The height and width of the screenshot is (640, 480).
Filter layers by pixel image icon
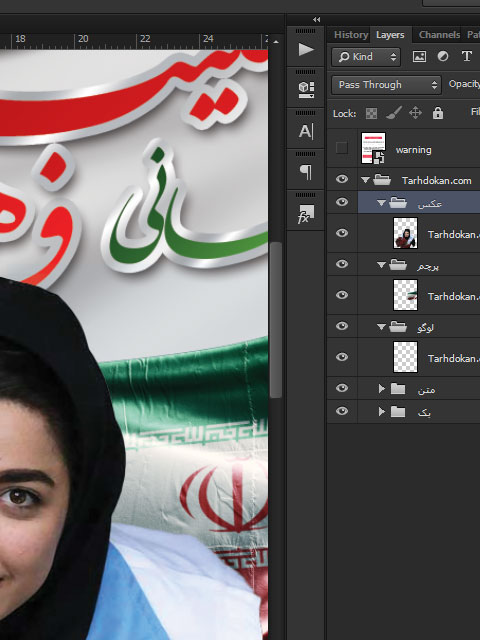point(419,56)
